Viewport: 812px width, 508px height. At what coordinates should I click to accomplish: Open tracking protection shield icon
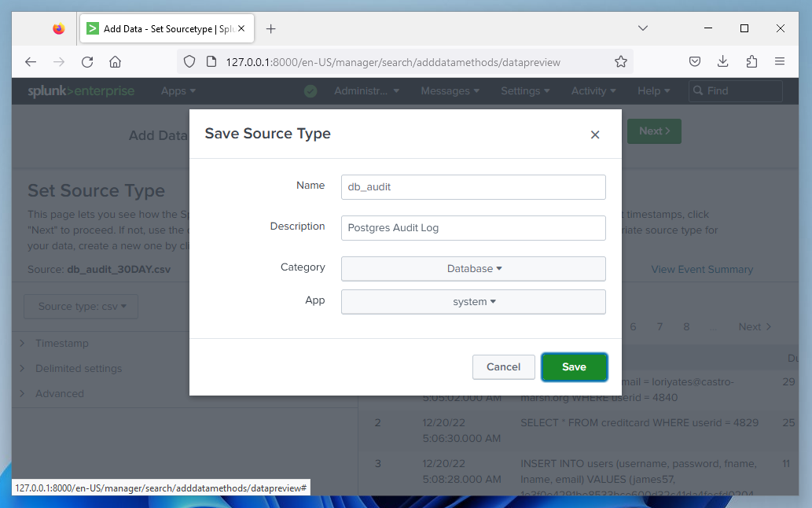tap(189, 62)
